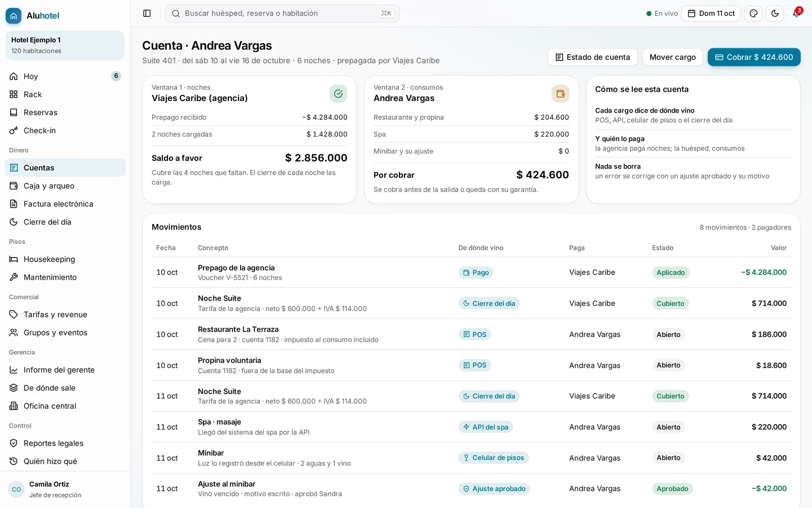Screen dimensions: 812x508
Task: Open Mantenimiento section
Action: [x=65, y=277]
